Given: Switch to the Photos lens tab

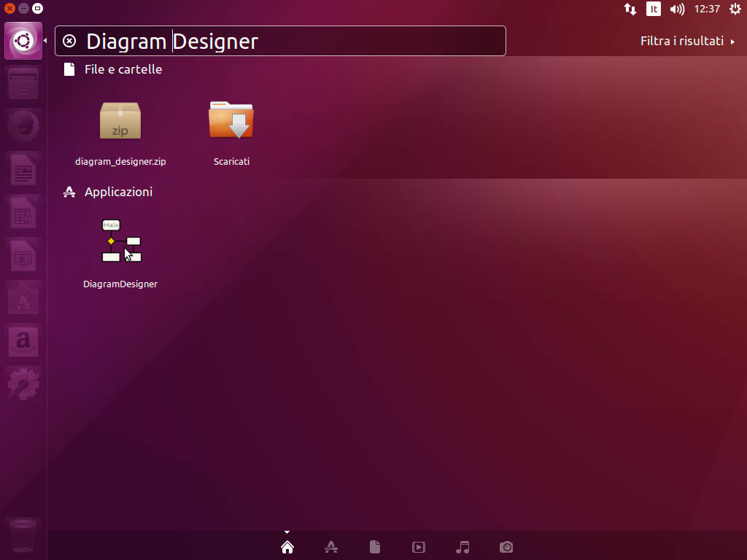Looking at the screenshot, I should 506,547.
